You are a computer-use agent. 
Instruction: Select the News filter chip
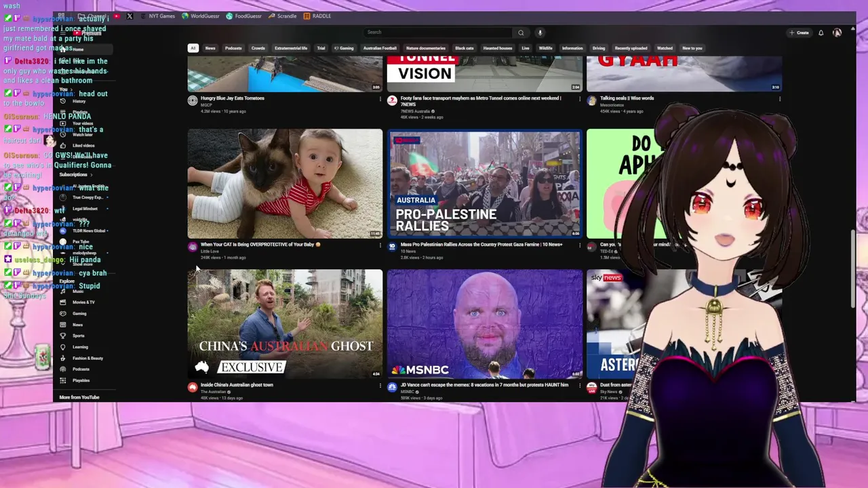[210, 48]
